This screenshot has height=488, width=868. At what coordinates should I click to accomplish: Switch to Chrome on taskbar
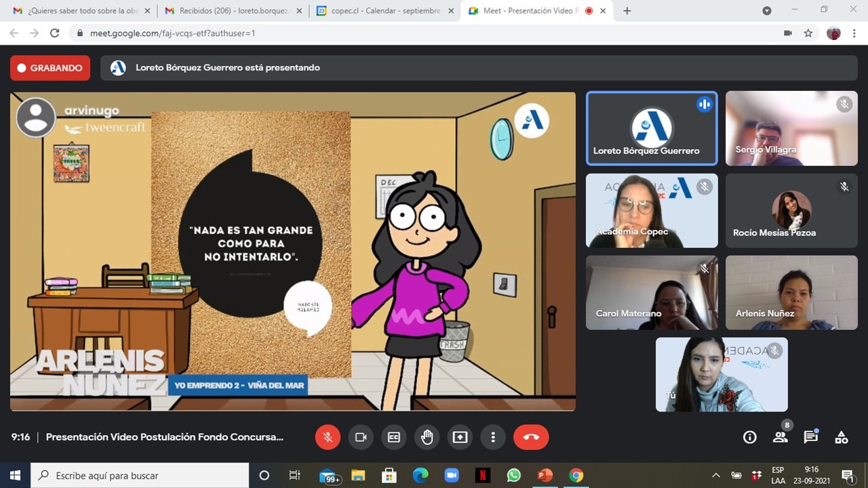[576, 475]
